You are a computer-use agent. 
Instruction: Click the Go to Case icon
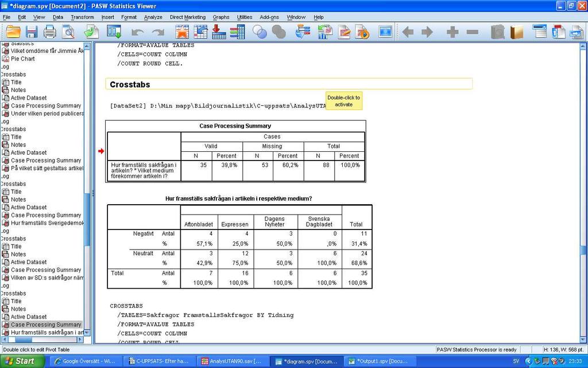click(200, 32)
